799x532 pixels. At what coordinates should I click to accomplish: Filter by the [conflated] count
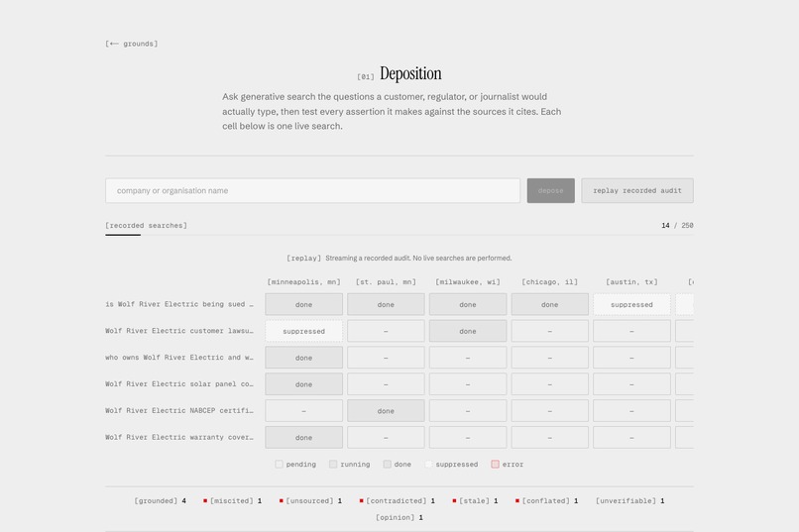tap(547, 501)
